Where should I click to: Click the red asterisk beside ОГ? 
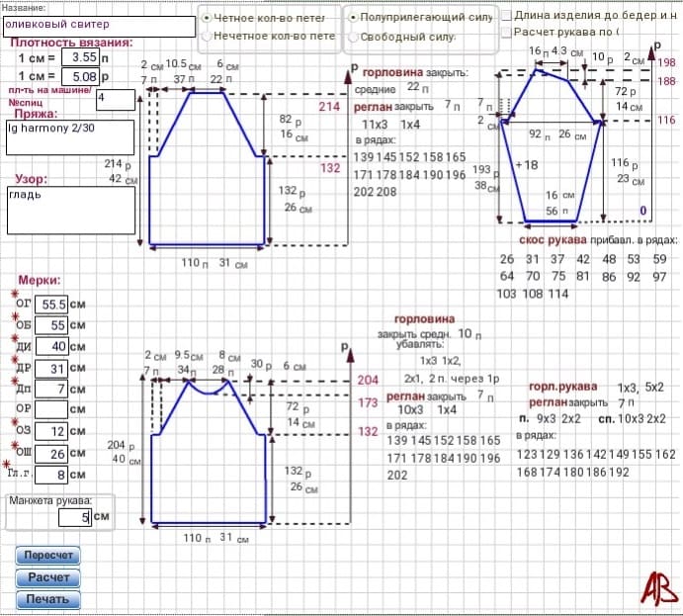click(x=15, y=295)
